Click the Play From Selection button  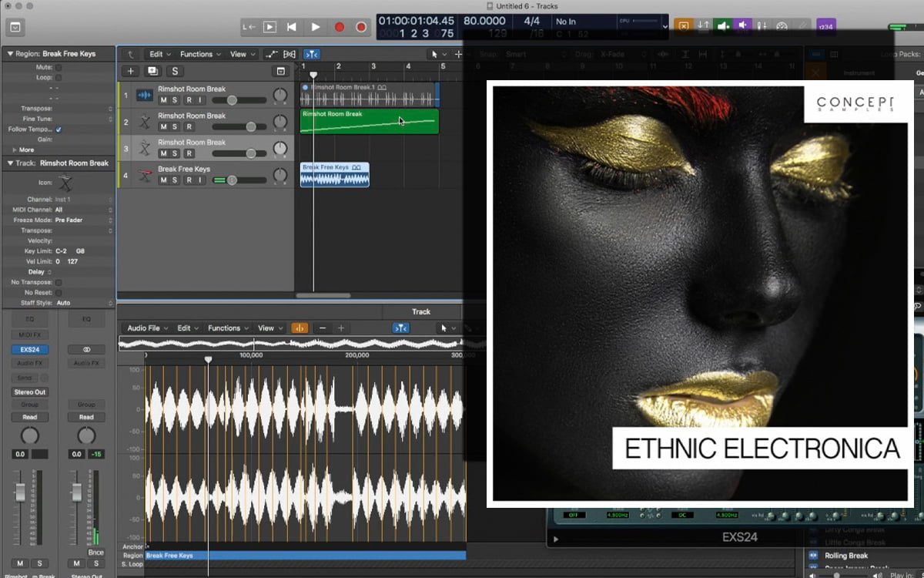269,27
